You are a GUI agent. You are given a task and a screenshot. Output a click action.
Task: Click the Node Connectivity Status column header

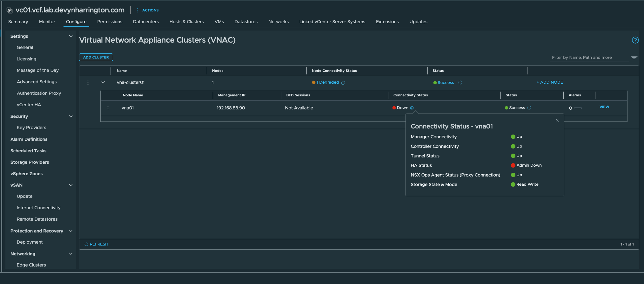pyautogui.click(x=334, y=71)
